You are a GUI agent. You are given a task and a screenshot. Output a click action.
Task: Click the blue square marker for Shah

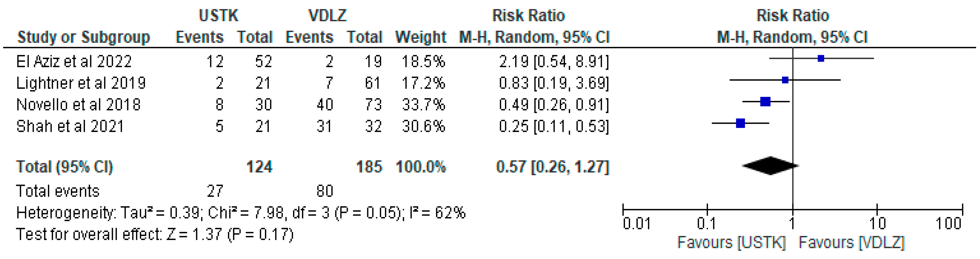click(x=740, y=123)
